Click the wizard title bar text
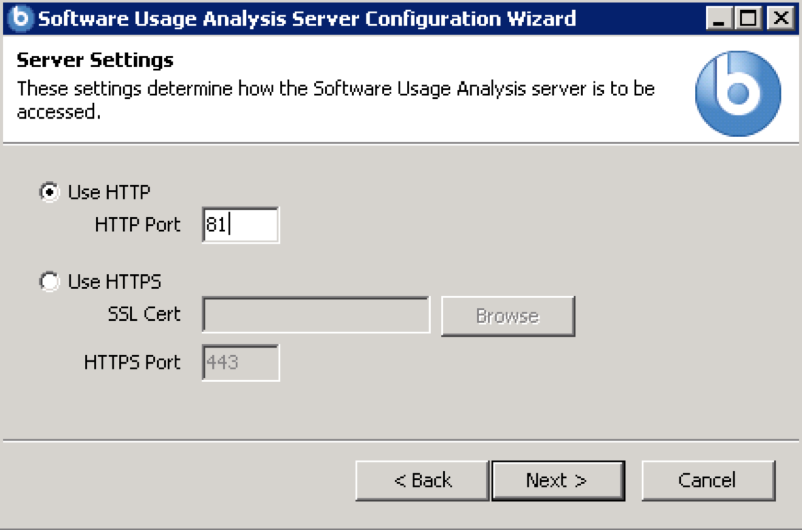 click(306, 18)
